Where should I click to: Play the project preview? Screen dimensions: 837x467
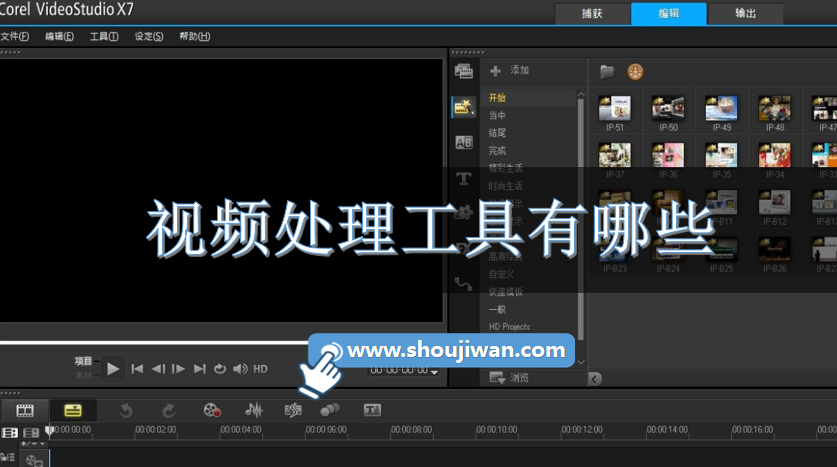pyautogui.click(x=113, y=369)
